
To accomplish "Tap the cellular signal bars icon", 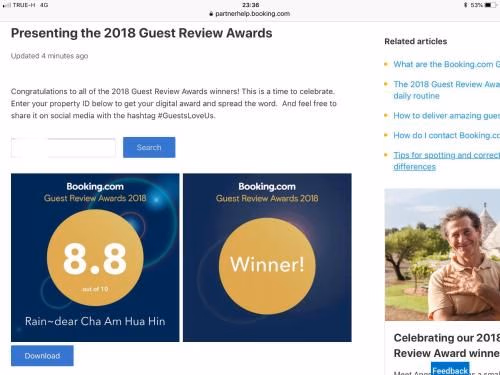I will (x=7, y=5).
